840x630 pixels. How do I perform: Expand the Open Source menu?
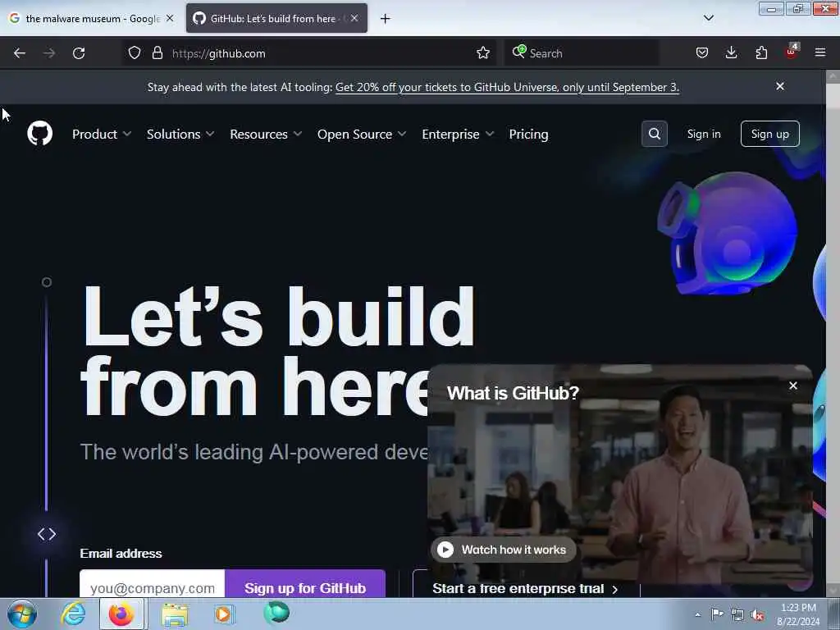[362, 134]
